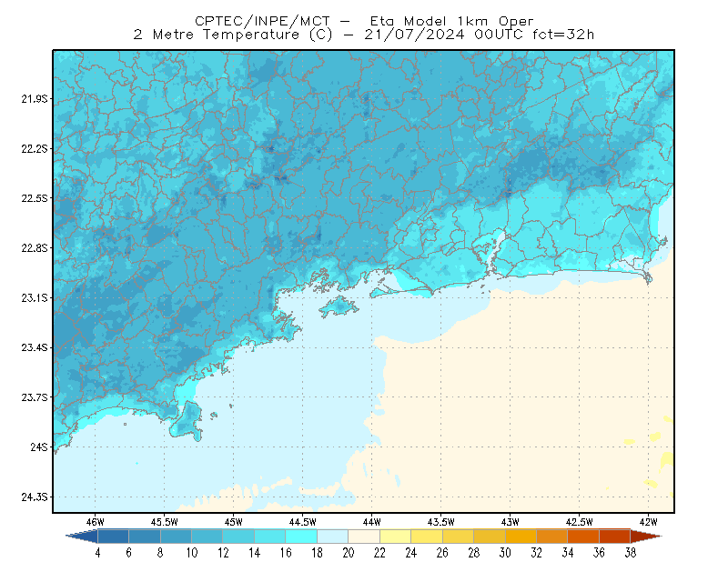Click the 12-14 degree legend swatch
Image resolution: width=728 pixels, height=562 pixels.
point(238,537)
